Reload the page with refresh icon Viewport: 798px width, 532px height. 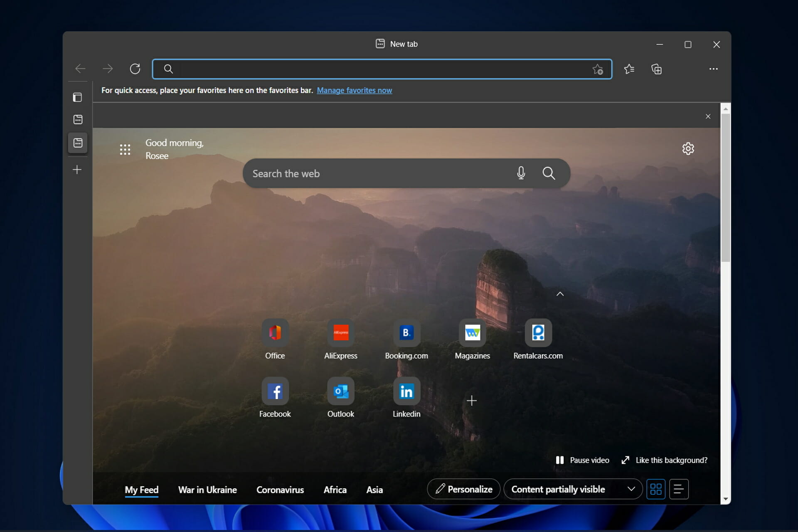coord(135,69)
